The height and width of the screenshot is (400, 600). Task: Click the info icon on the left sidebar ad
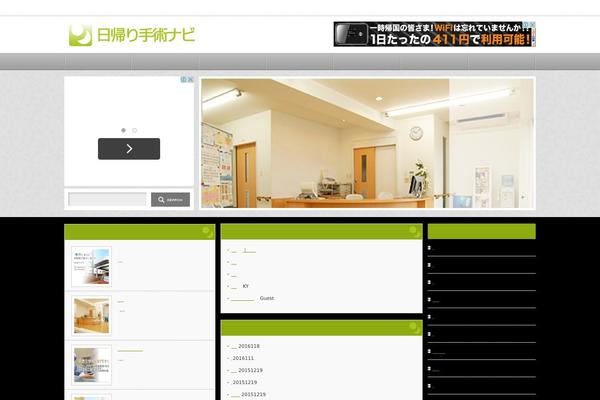[x=184, y=79]
